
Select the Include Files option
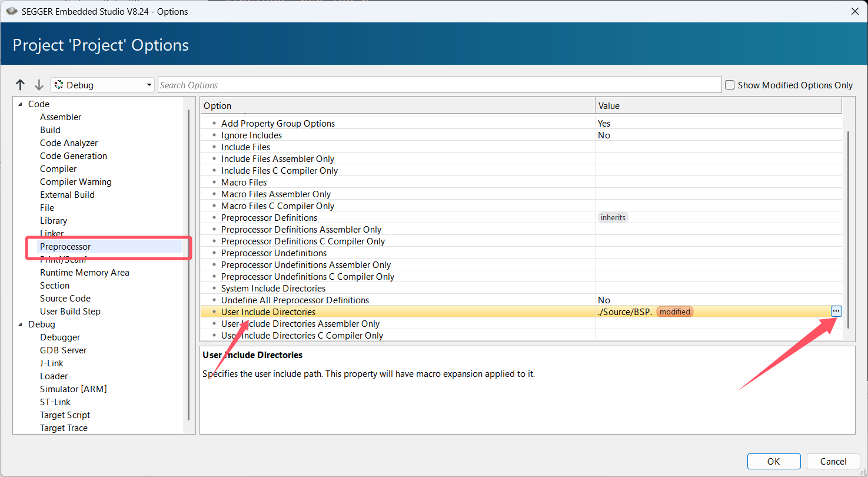click(x=521, y=147)
